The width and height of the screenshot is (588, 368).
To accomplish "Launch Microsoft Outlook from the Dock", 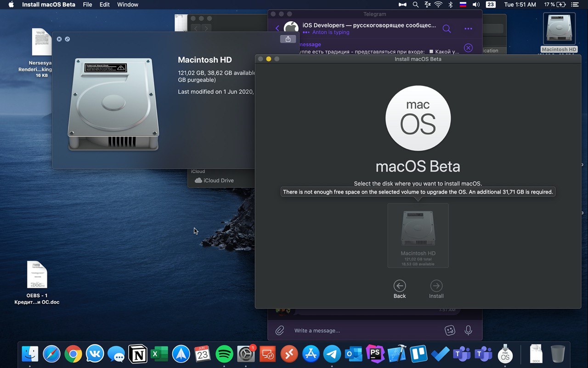I will click(354, 354).
